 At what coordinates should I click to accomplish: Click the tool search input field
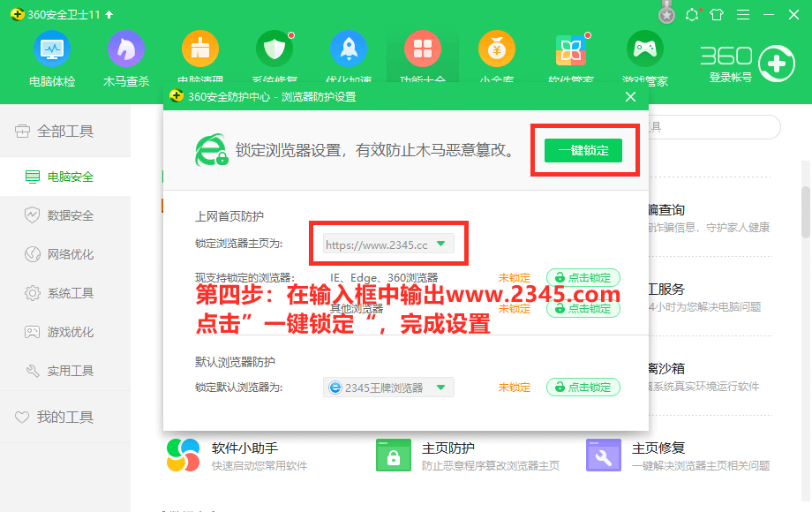click(x=714, y=127)
